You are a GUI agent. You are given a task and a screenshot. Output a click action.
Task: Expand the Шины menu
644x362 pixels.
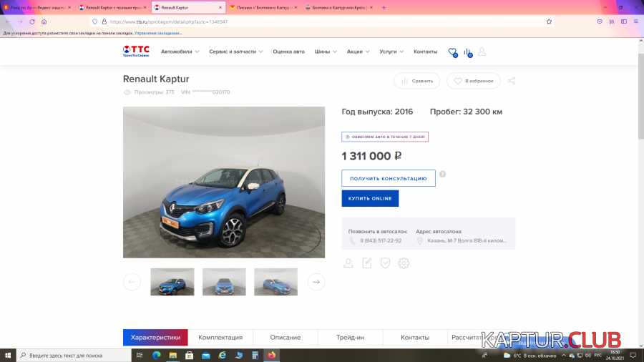(x=326, y=52)
